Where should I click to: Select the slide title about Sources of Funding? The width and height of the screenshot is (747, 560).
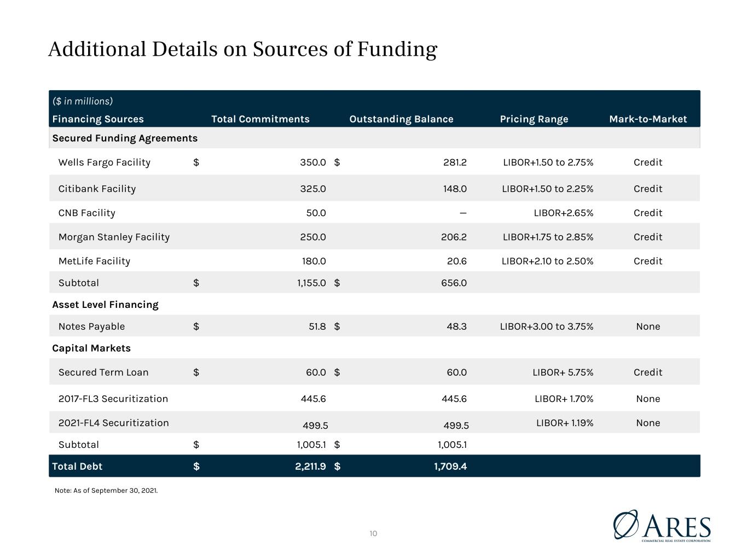point(242,49)
